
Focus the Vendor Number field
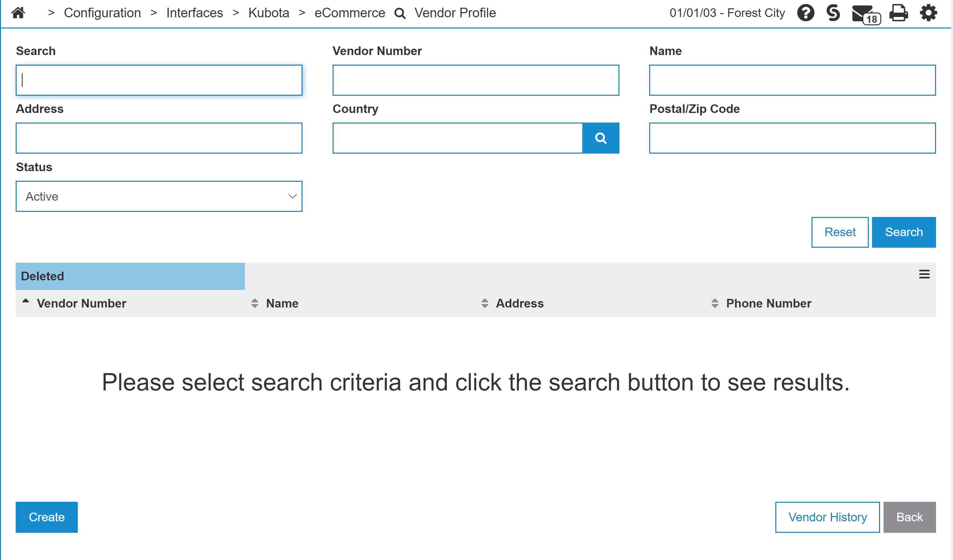point(476,80)
